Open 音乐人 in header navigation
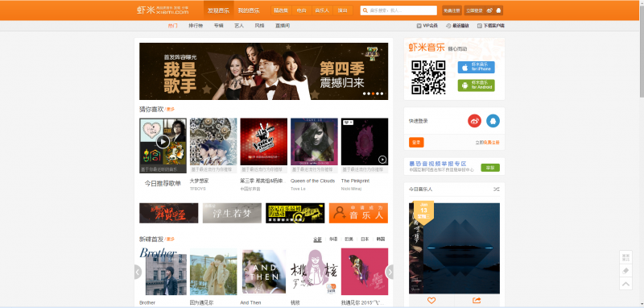This screenshot has height=308, width=644. tap(322, 10)
